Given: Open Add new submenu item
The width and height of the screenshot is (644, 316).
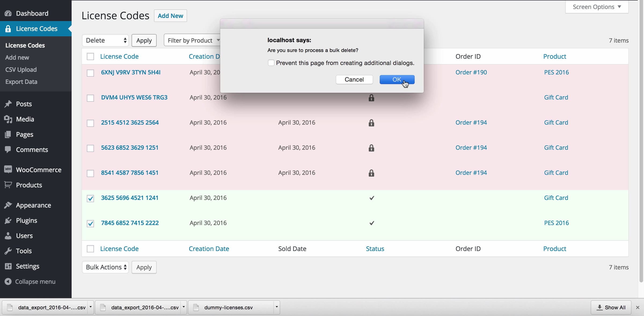Looking at the screenshot, I should 17,58.
